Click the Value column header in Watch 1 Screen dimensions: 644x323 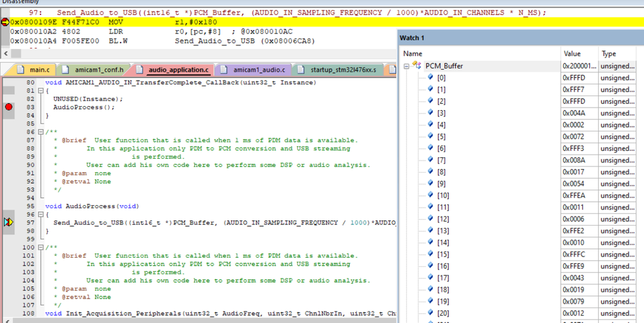(x=572, y=54)
